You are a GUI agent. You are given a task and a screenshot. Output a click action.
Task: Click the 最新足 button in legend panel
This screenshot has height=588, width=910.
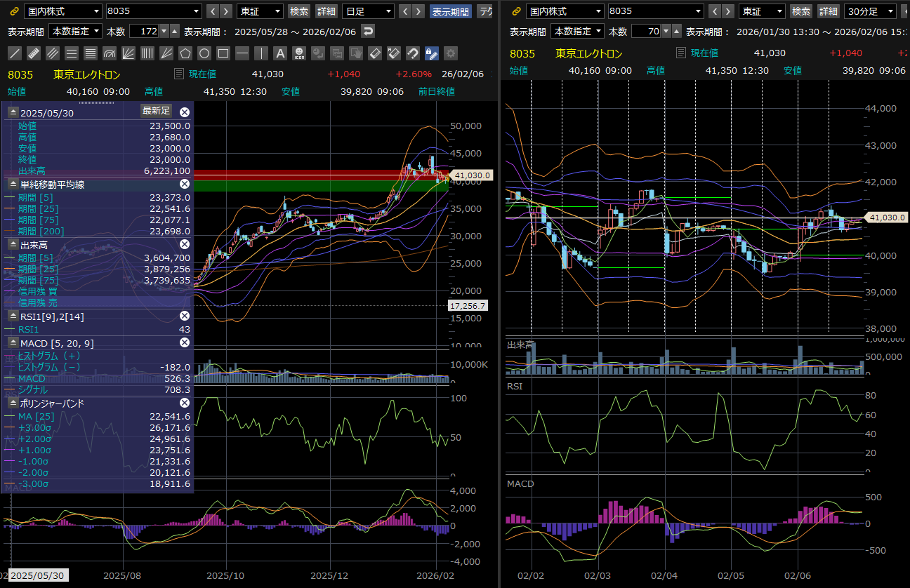(156, 111)
